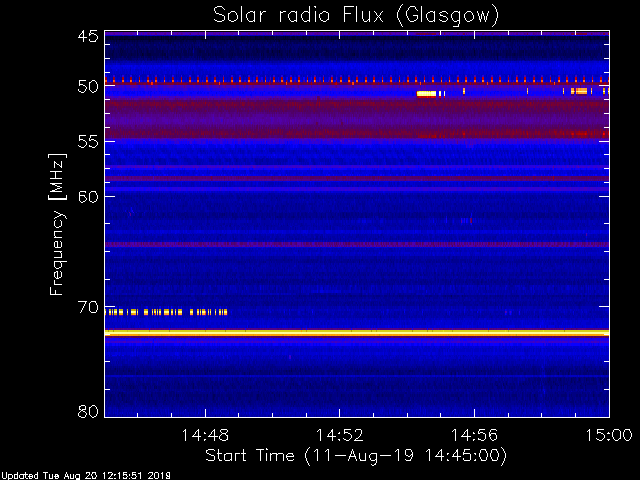
Task: Click the 14:52 time tick label
Action: point(340,435)
